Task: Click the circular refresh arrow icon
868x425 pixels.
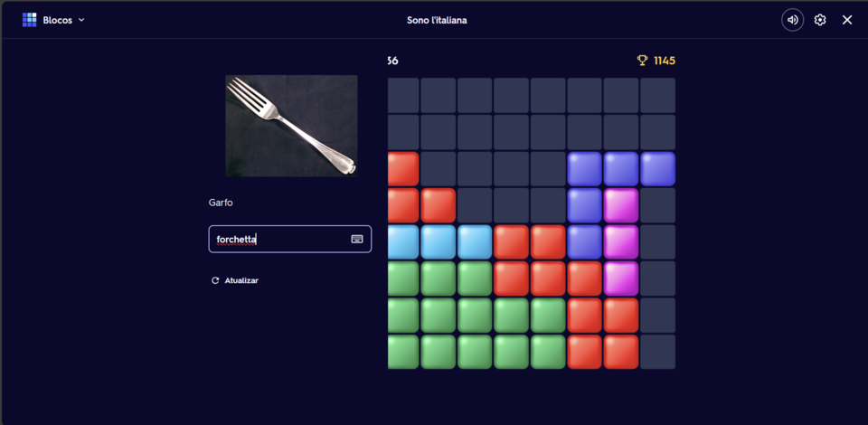Action: click(x=215, y=281)
